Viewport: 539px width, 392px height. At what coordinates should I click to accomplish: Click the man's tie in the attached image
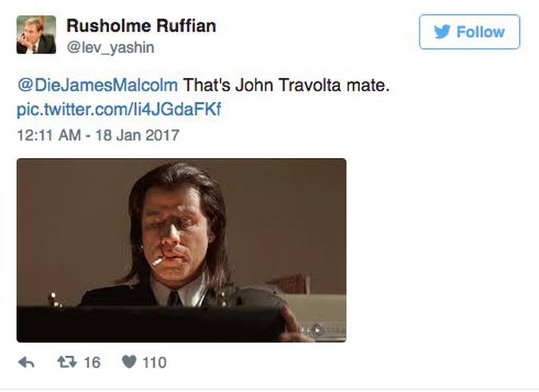(175, 298)
